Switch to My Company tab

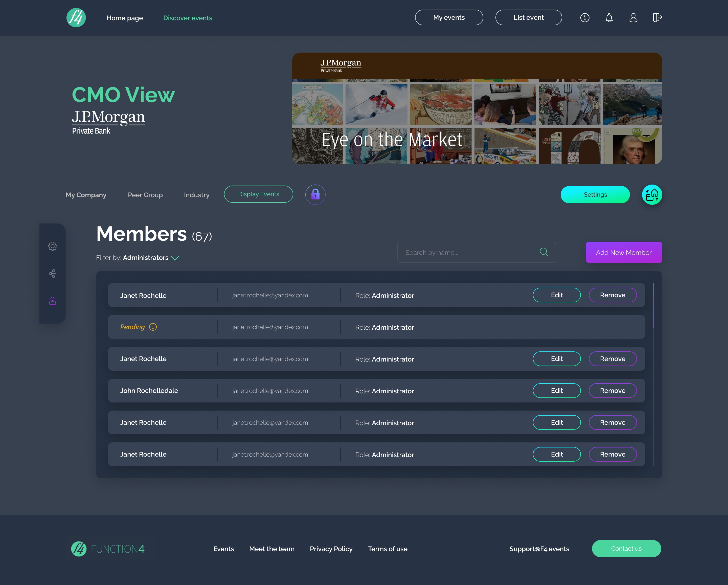click(86, 195)
